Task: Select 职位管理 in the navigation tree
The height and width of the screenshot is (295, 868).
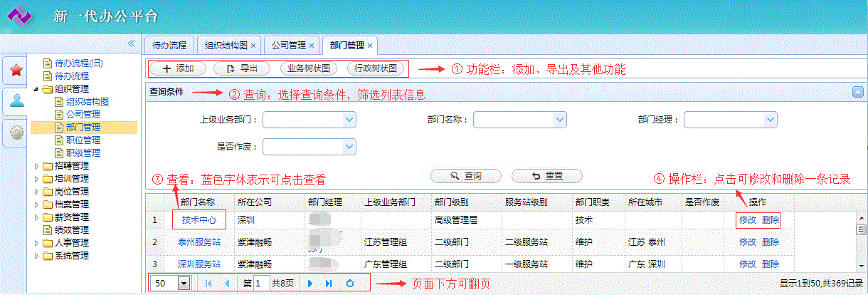Action: pos(83,140)
